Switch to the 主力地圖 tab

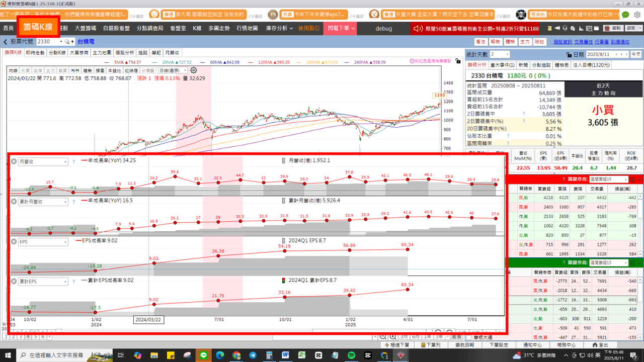pos(102,53)
